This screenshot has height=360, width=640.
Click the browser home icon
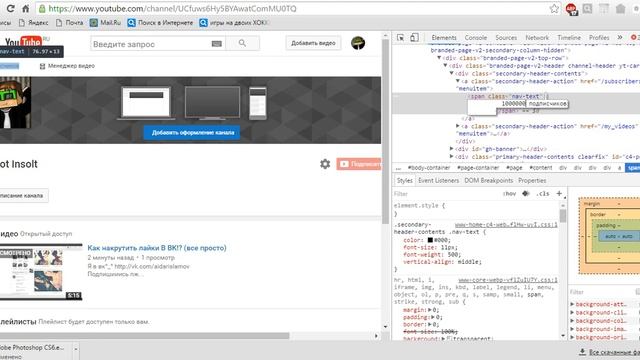25,8
